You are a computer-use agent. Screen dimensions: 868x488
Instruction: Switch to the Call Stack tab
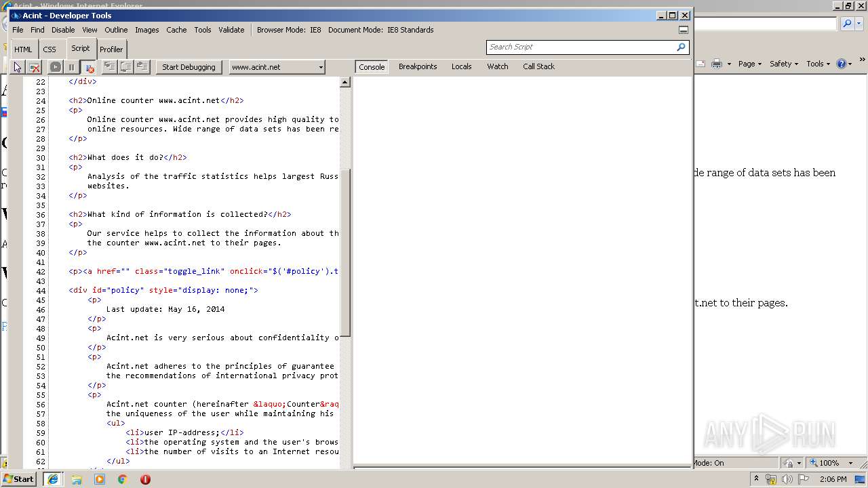coord(538,66)
